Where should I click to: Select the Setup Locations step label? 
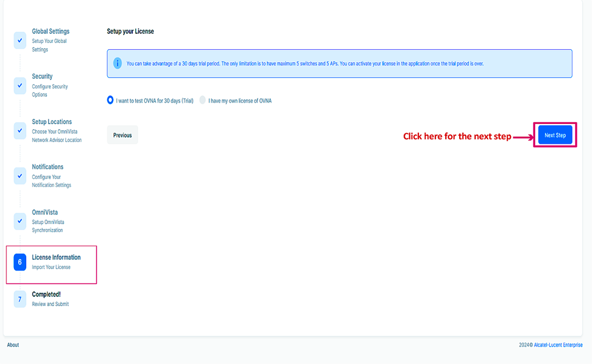(x=52, y=122)
